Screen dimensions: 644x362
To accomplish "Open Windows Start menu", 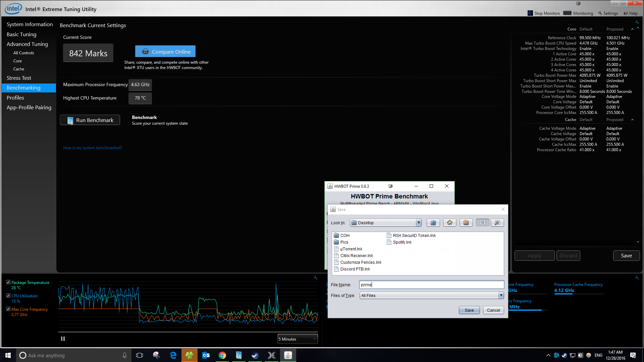I will tap(8, 355).
